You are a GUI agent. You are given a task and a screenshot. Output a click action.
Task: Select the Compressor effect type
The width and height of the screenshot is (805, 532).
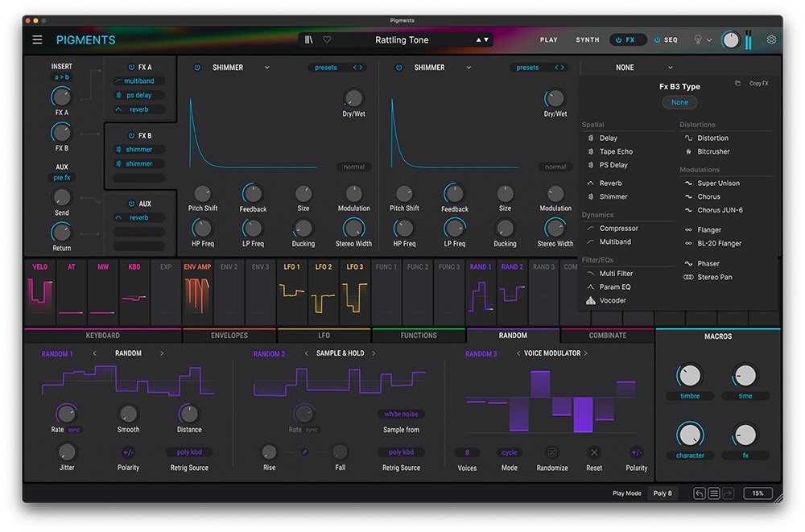tap(613, 228)
